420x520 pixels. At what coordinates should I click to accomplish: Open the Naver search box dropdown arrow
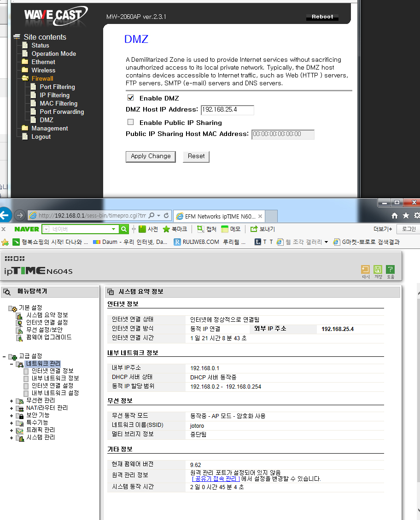click(x=113, y=229)
